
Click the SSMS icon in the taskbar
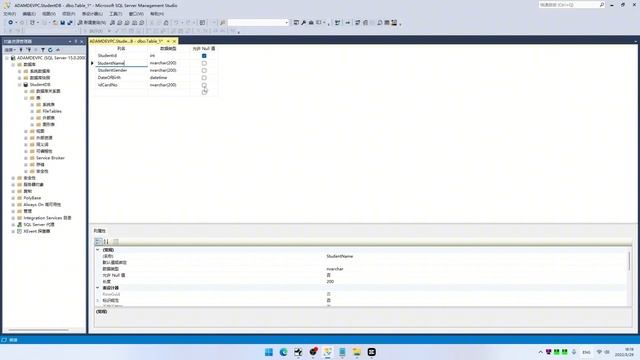327,352
